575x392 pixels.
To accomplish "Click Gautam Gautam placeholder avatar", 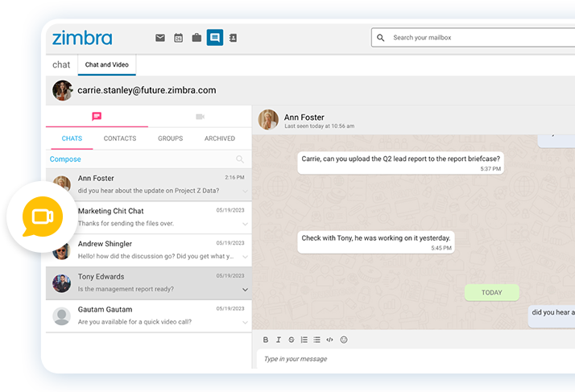I will point(61,316).
